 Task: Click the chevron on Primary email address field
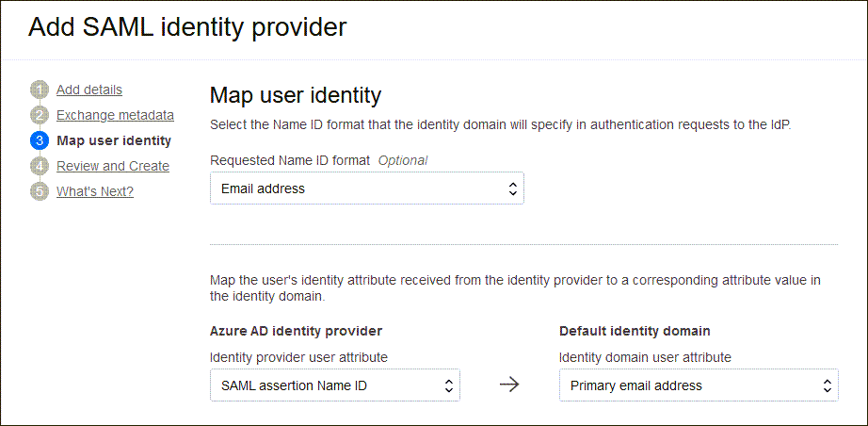point(827,385)
